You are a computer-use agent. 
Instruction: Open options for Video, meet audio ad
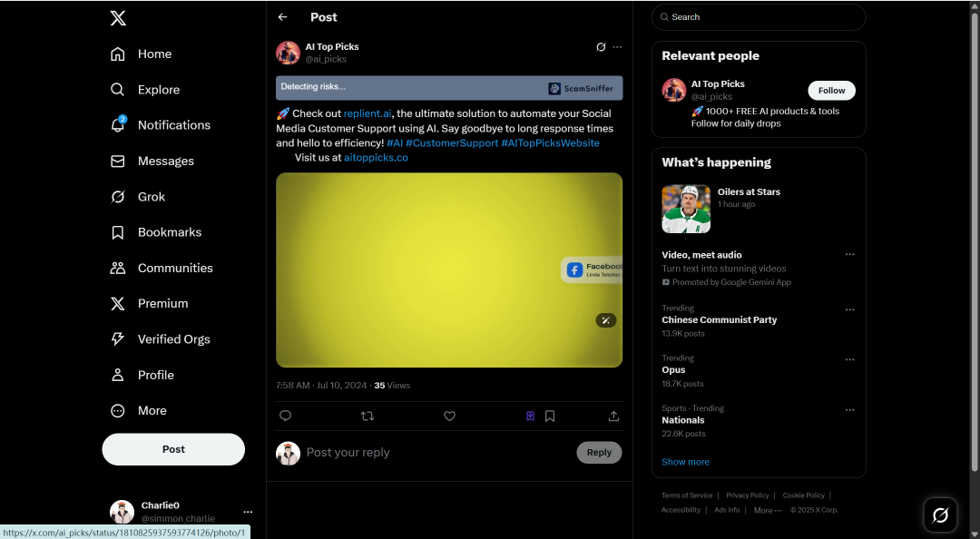click(849, 254)
